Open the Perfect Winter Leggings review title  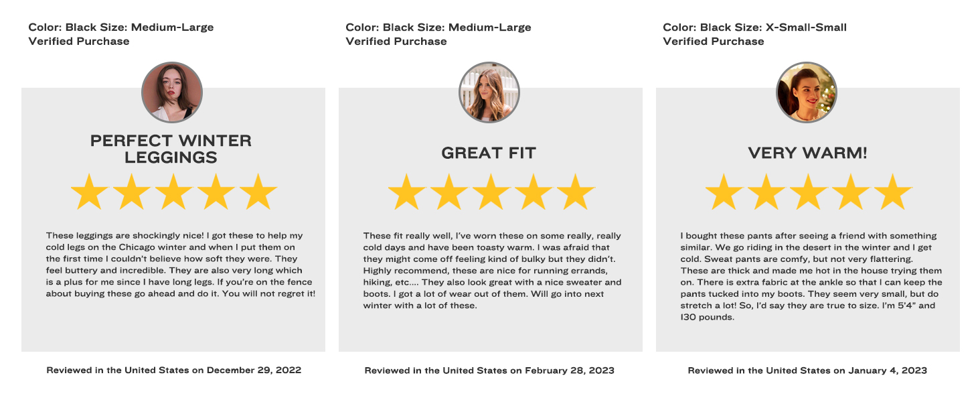pos(171,149)
